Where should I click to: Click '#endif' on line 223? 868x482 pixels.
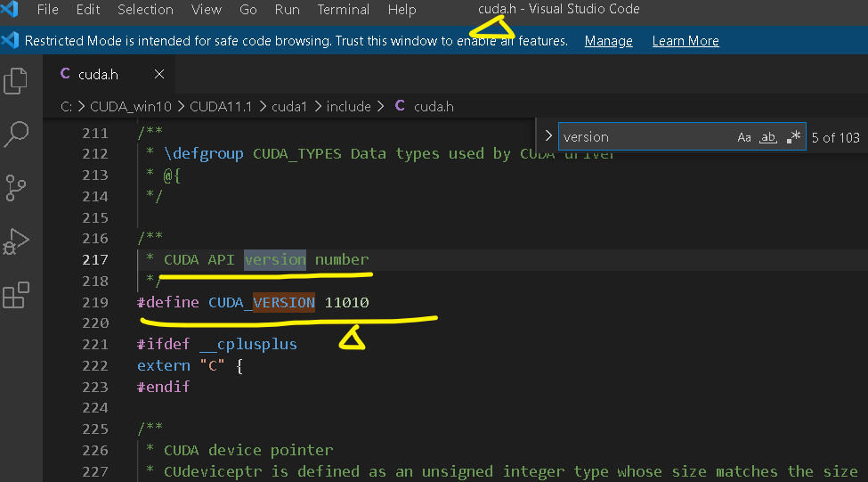tap(163, 387)
